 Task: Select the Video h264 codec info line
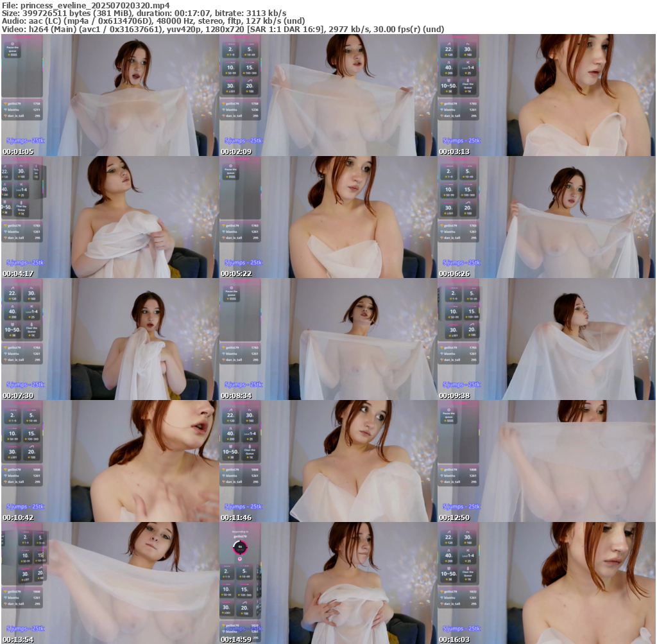click(223, 29)
